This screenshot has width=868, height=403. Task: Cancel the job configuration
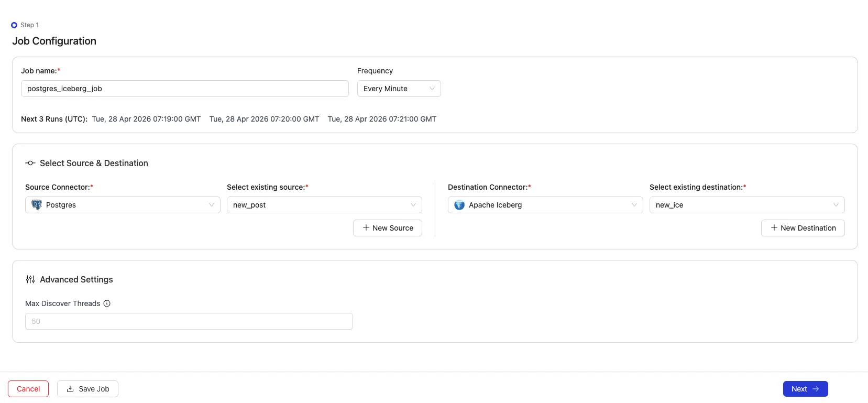coord(28,389)
